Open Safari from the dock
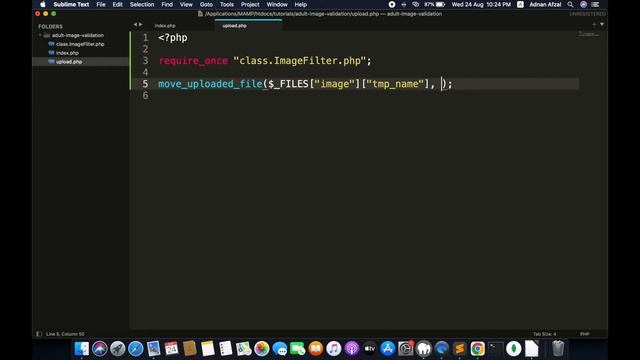The width and height of the screenshot is (640, 360). click(136, 349)
